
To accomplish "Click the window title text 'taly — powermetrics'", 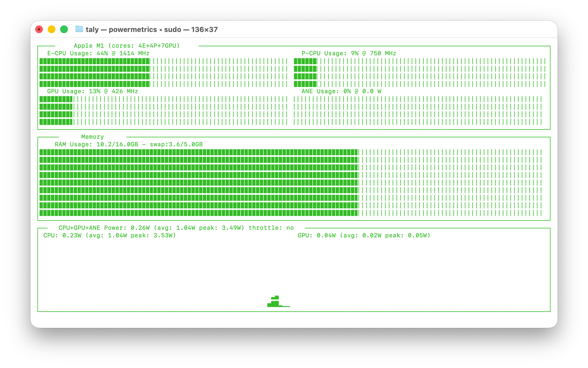I will point(121,30).
